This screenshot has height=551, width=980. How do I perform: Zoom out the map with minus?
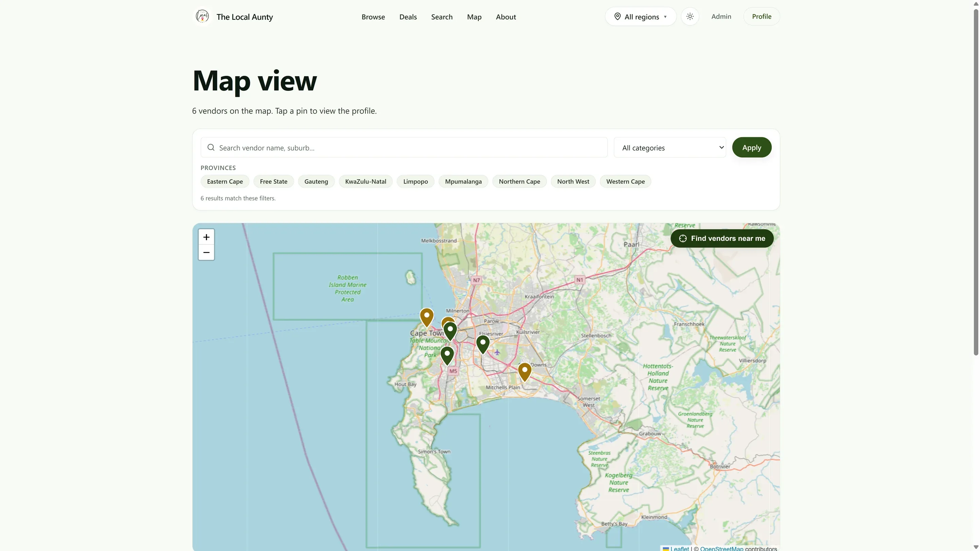point(206,252)
